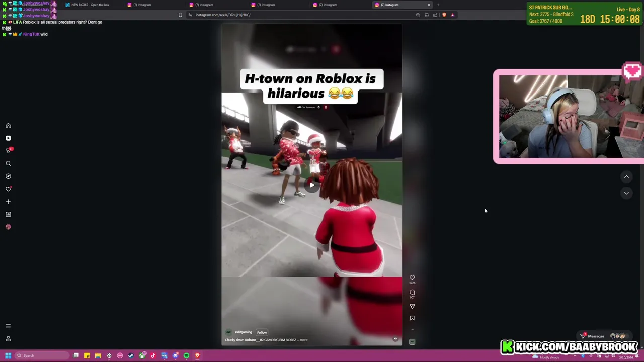Open Sticky Notes from the taskbar
Image resolution: width=644 pixels, height=362 pixels.
87,356
